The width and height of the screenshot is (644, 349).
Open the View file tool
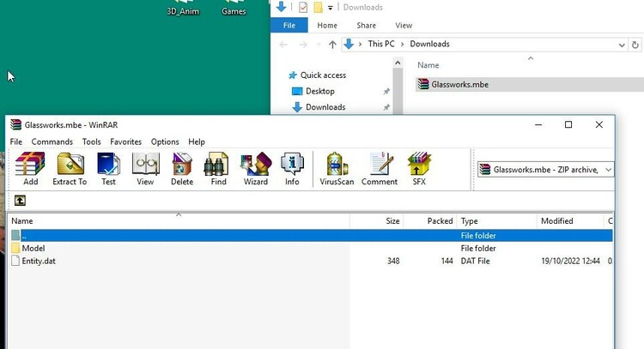pos(145,169)
